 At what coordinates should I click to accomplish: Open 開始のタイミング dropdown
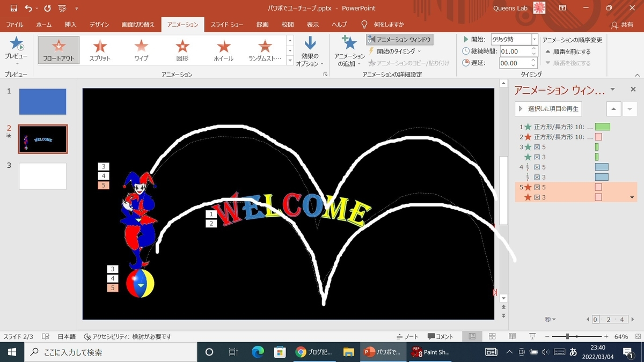[x=394, y=51]
